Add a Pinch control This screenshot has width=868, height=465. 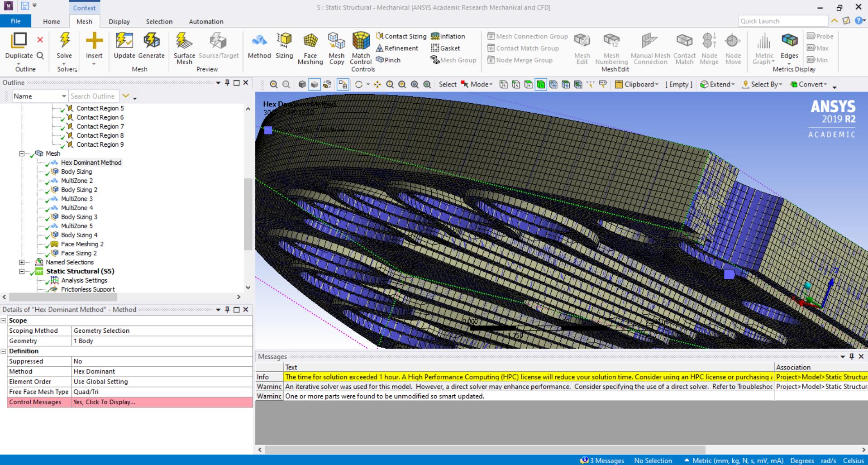[388, 60]
